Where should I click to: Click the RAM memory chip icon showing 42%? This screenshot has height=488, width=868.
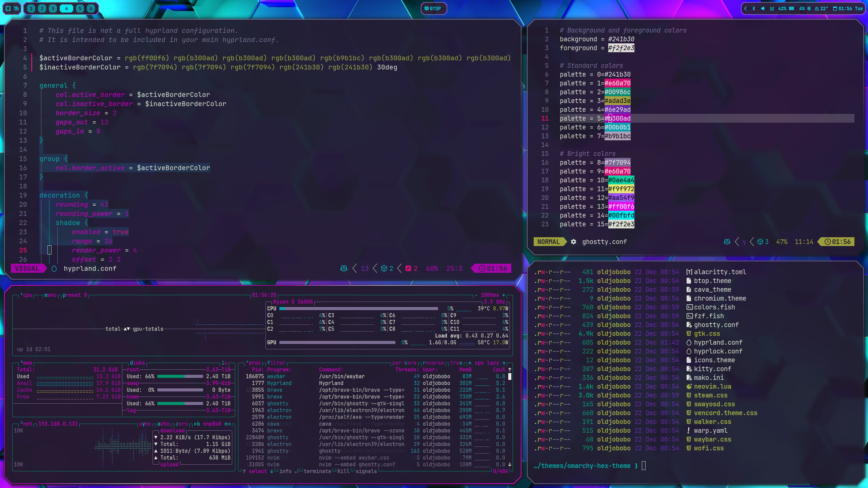[791, 8]
